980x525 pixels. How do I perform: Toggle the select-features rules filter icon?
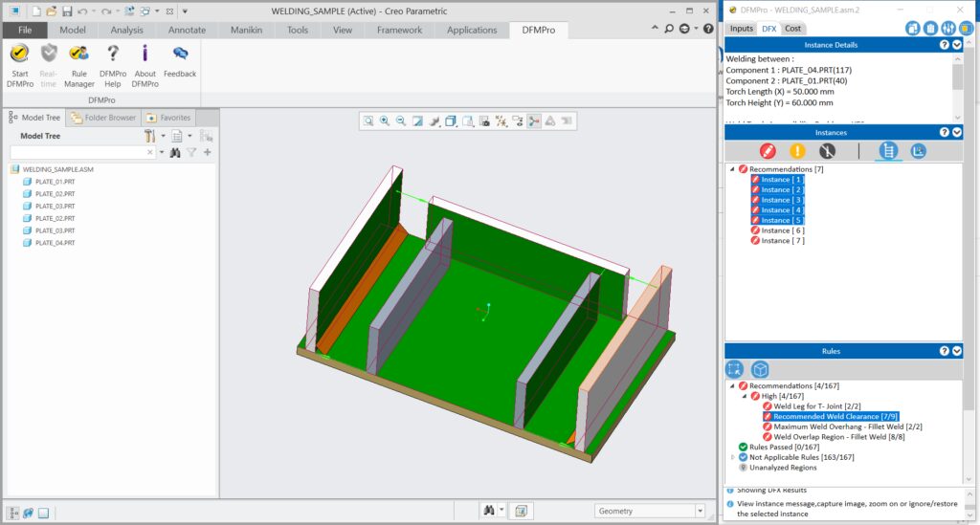pos(734,369)
